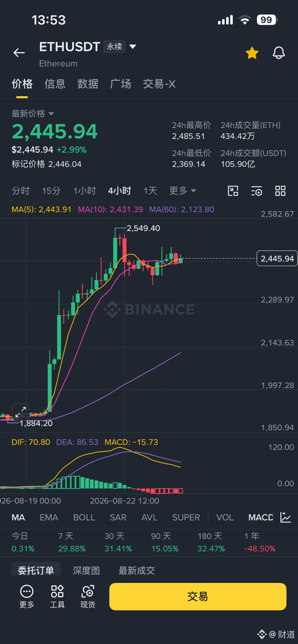This screenshot has height=644, width=298.
Task: Tap the 90 天 15.05% change
Action: (165, 542)
